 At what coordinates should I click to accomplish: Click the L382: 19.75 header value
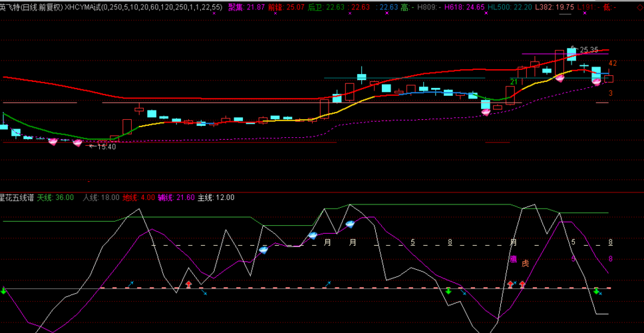point(554,7)
